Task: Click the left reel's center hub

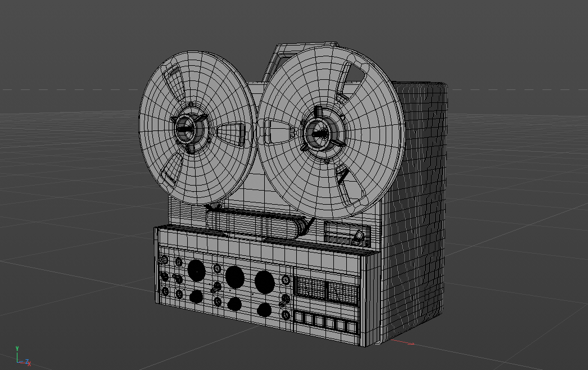Action: [190, 129]
